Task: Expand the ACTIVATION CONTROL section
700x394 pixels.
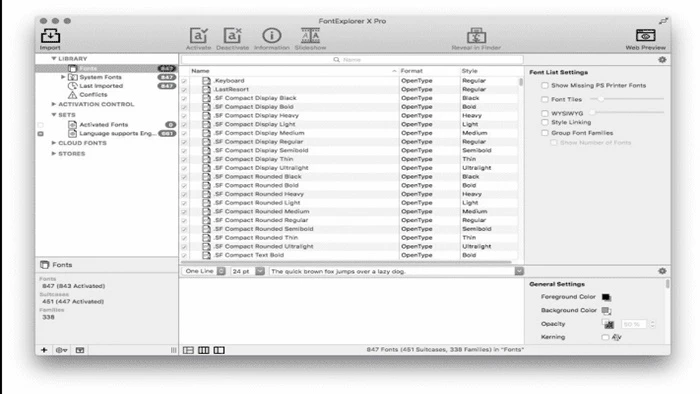Action: click(54, 104)
